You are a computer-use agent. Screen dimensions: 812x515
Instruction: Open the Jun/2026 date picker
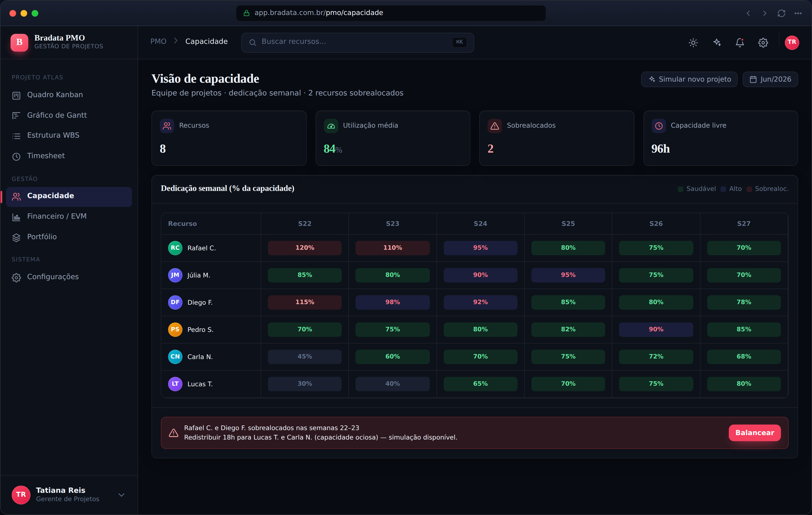pyautogui.click(x=770, y=79)
